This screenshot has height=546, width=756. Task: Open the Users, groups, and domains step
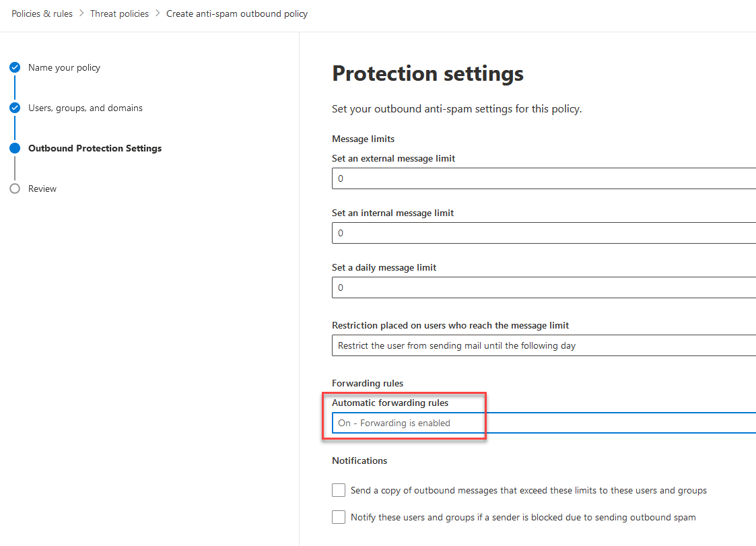tap(85, 108)
